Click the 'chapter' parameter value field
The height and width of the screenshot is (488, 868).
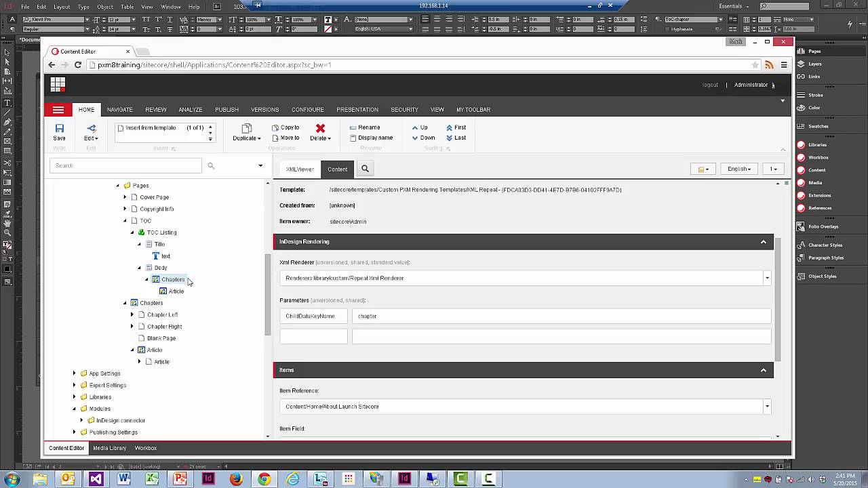tap(561, 316)
